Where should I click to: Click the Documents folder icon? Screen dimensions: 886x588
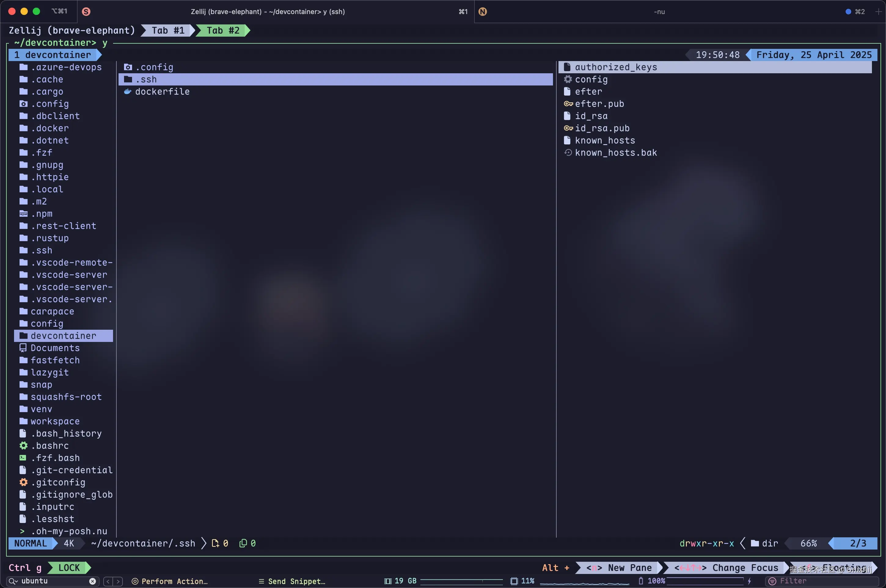click(23, 348)
